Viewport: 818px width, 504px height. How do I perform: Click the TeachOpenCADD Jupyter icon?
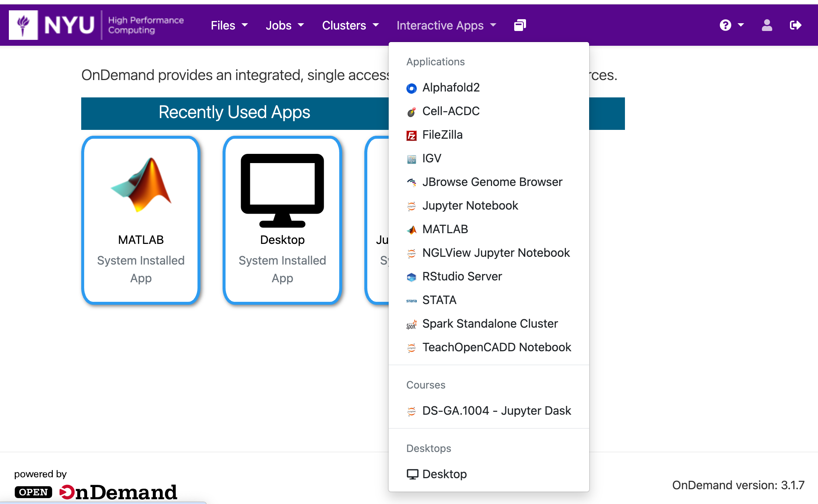tap(412, 348)
